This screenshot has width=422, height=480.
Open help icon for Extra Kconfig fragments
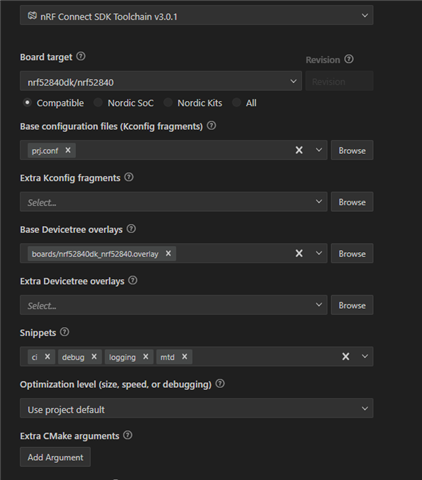coord(129,177)
